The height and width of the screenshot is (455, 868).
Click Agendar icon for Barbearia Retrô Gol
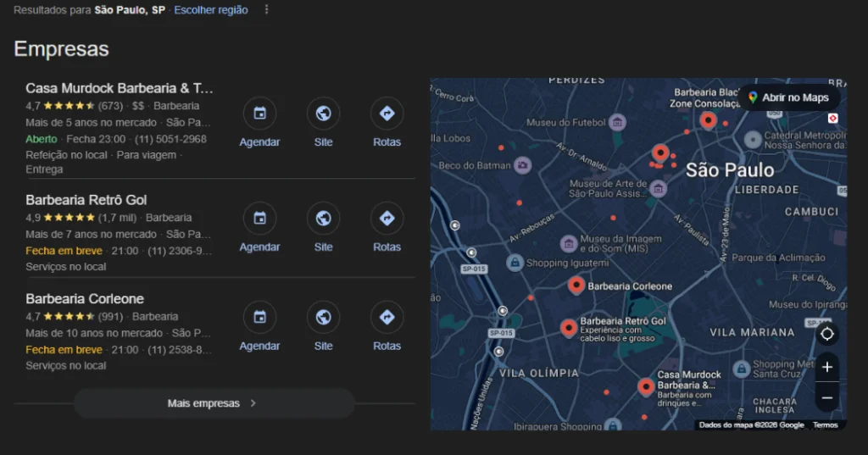259,218
